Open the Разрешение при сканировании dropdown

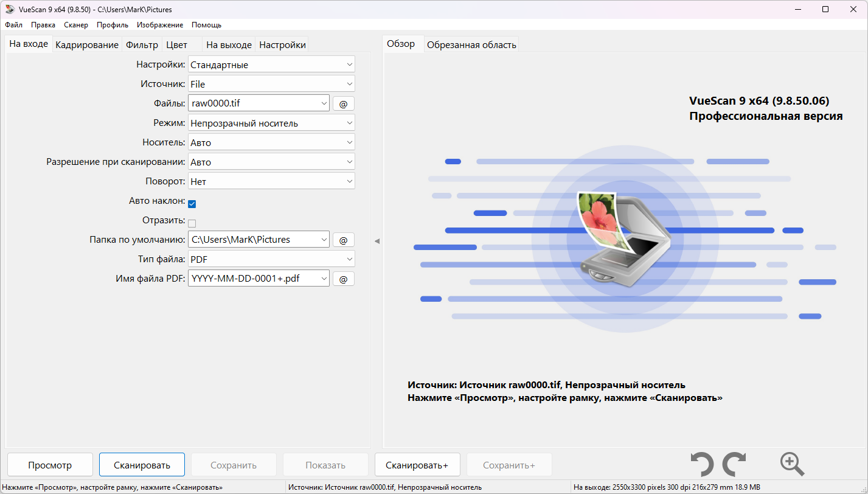(x=271, y=162)
